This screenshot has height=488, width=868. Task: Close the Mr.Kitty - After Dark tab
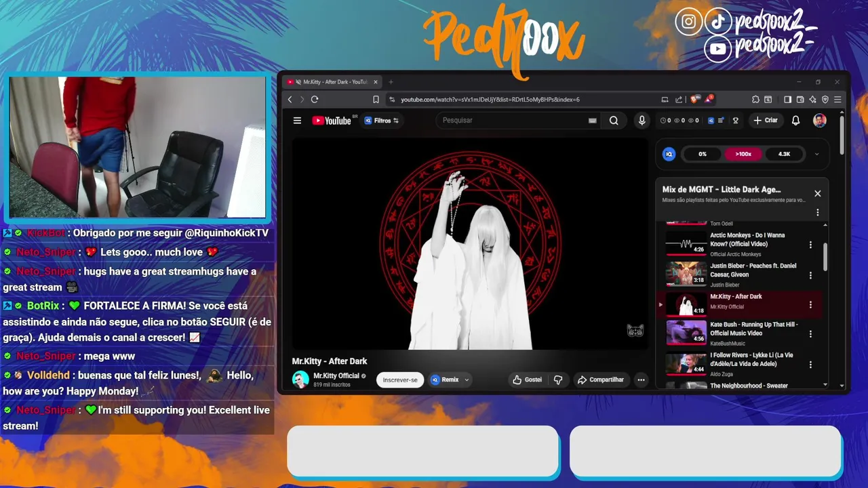tap(376, 82)
